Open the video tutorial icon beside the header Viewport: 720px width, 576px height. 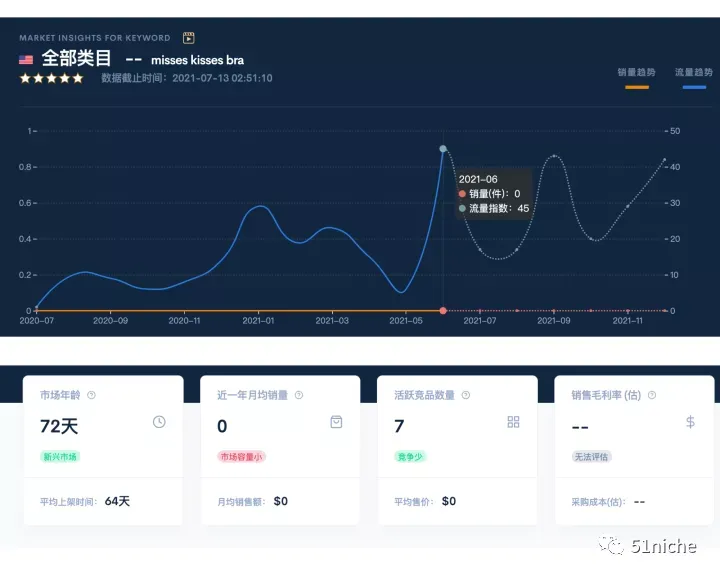[188, 38]
